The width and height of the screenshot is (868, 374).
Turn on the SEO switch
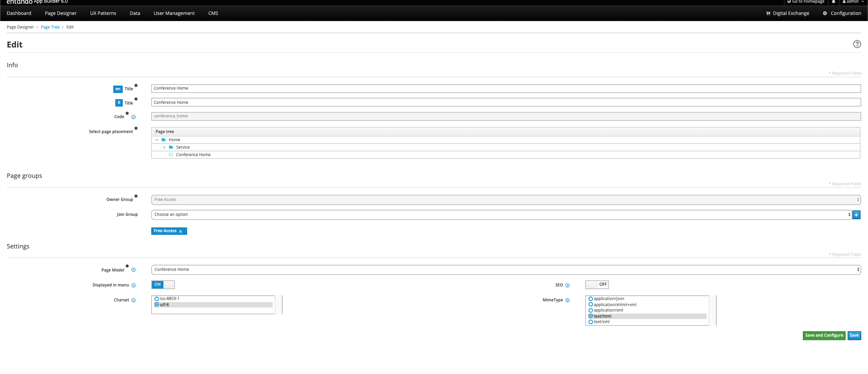[597, 285]
